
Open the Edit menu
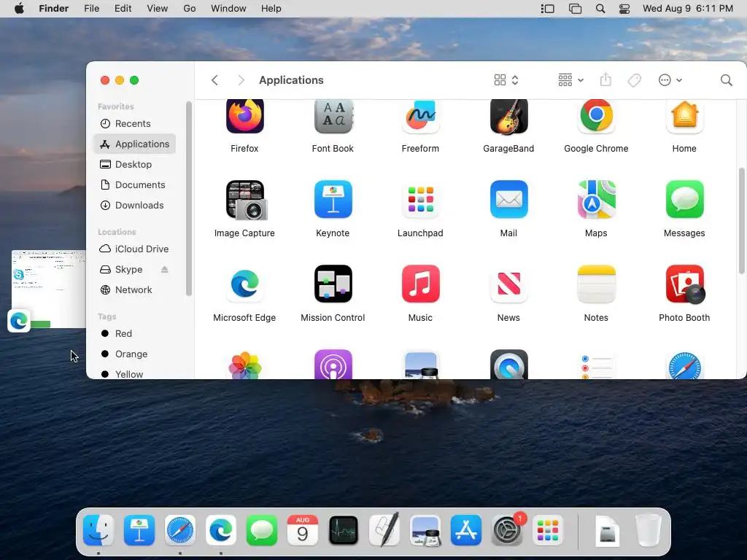pos(123,9)
